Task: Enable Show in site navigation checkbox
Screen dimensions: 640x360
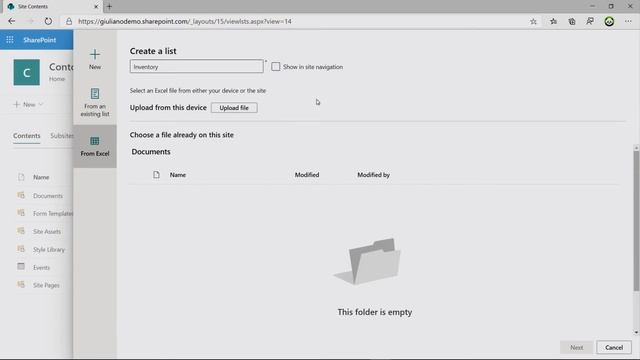Action: click(x=276, y=67)
